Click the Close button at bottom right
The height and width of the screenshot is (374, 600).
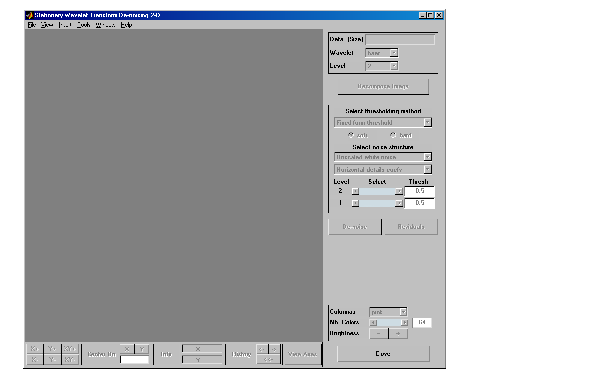click(383, 354)
